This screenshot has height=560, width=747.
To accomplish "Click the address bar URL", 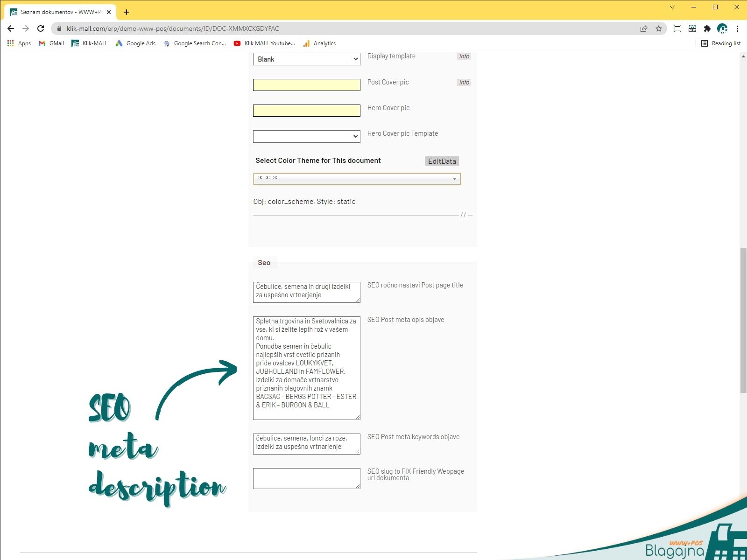I will pyautogui.click(x=173, y=28).
